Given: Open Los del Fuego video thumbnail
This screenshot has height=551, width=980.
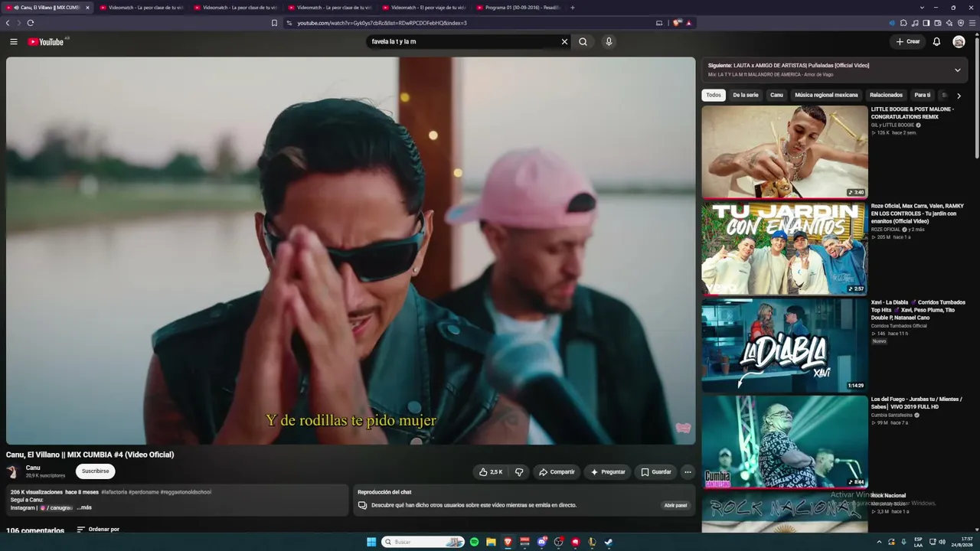Looking at the screenshot, I should coord(785,442).
